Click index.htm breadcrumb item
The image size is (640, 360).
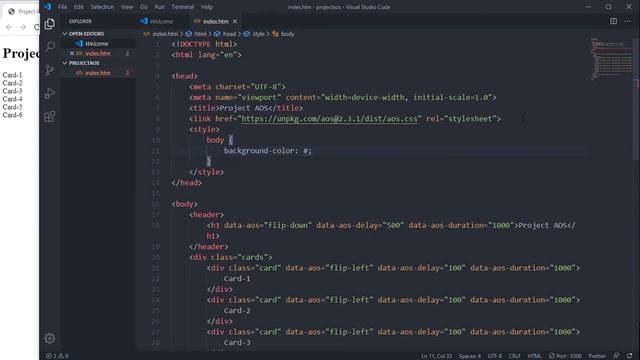[164, 34]
